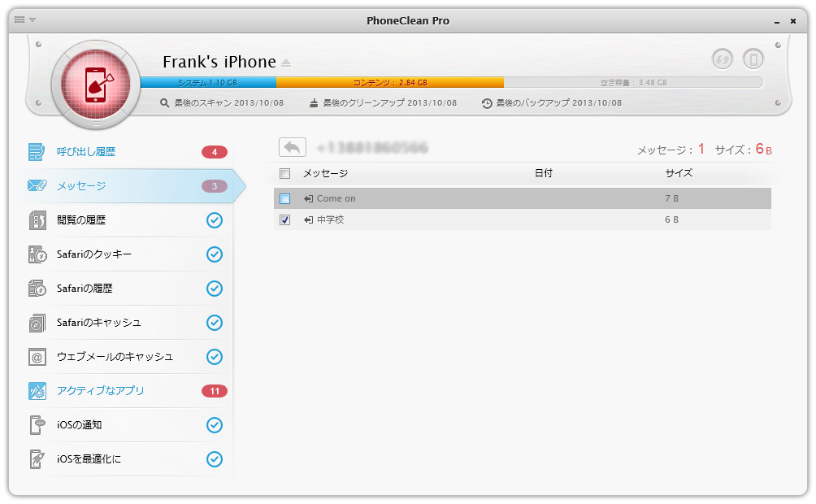Open iOSを最適化に category
Viewport: 816px width, 504px height.
[89, 459]
